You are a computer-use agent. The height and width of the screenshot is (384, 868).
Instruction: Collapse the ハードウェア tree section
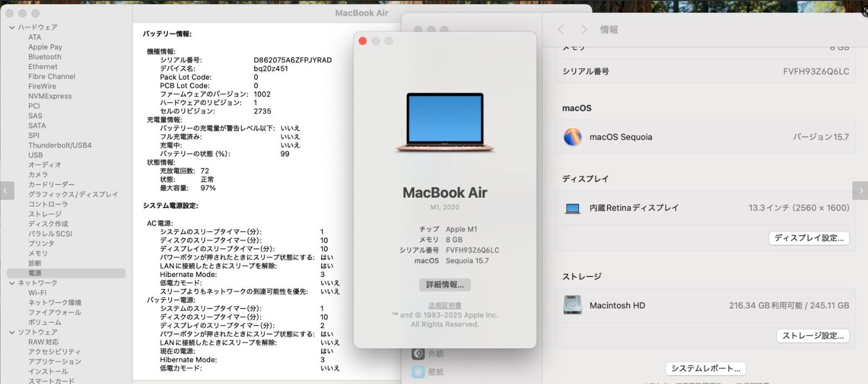[12, 27]
